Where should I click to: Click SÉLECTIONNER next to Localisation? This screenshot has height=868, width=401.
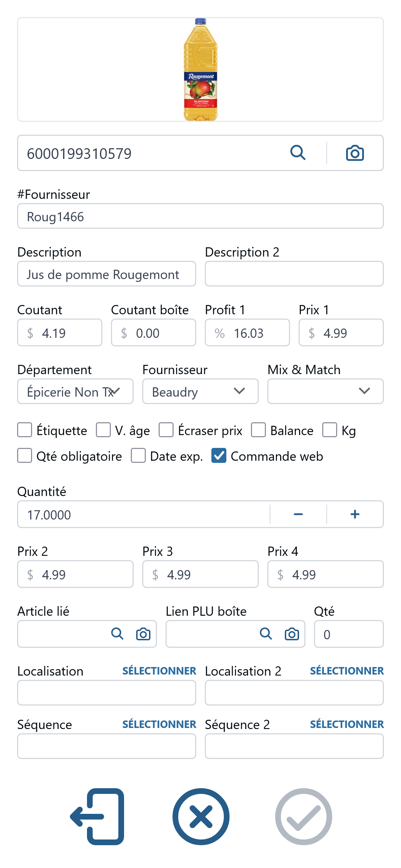pos(159,671)
